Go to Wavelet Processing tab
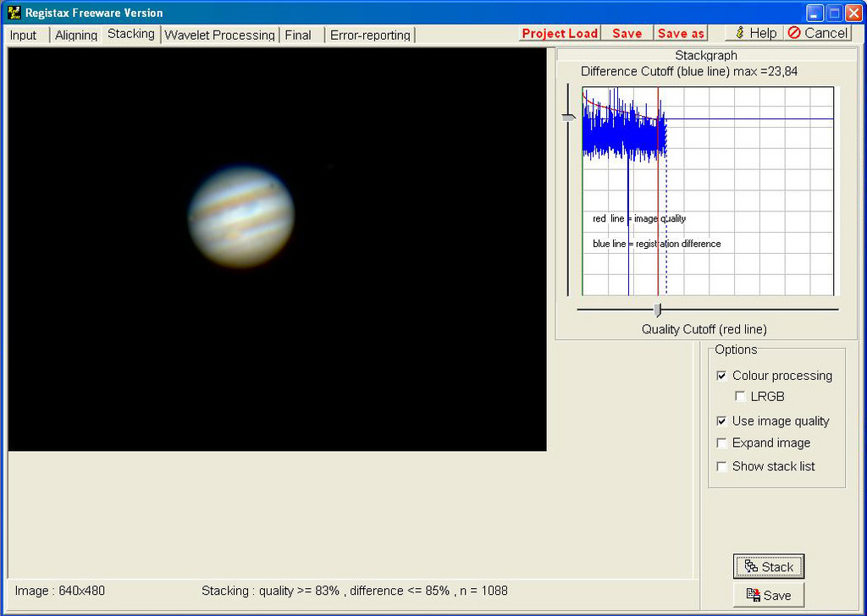Viewport: 867px width, 616px height. point(219,35)
